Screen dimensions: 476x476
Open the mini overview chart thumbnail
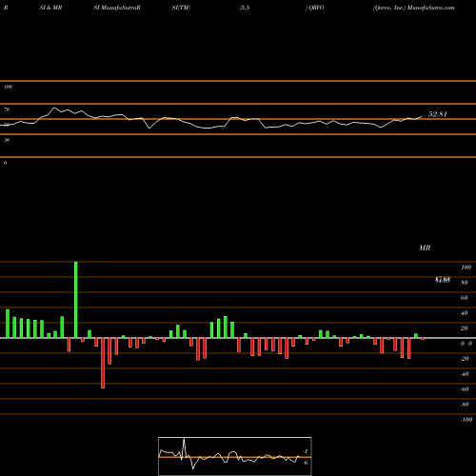[235, 456]
